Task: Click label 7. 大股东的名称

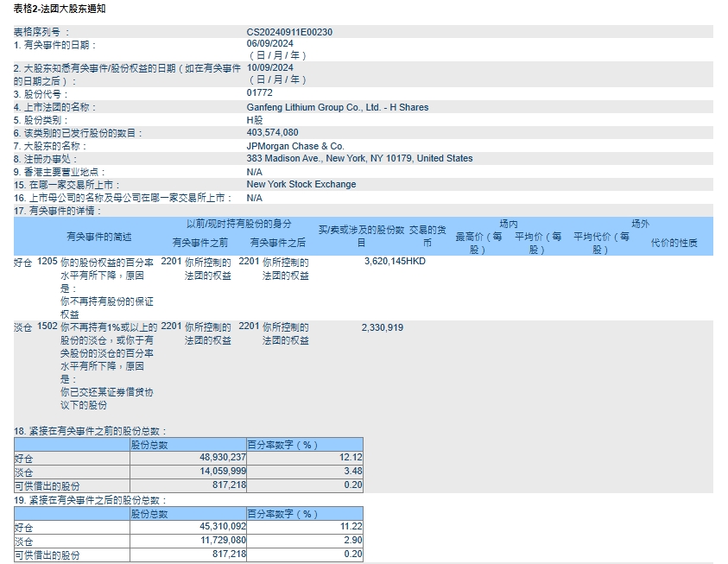Action: 50,146
